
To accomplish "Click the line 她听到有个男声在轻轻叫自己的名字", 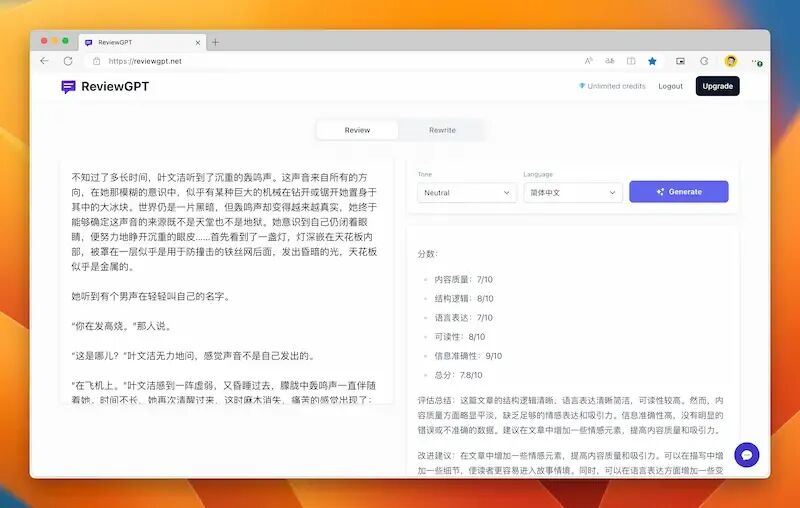I will 151,296.
